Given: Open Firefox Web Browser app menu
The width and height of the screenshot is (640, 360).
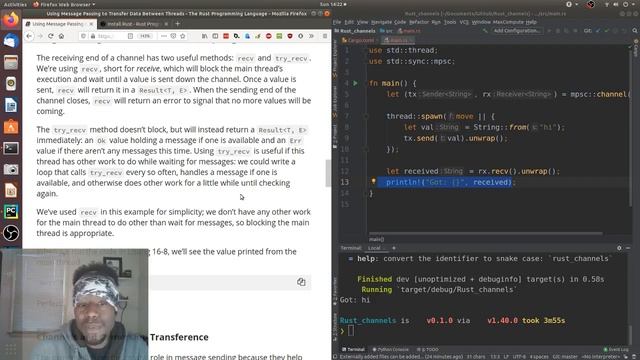Looking at the screenshot, I should 64,4.
